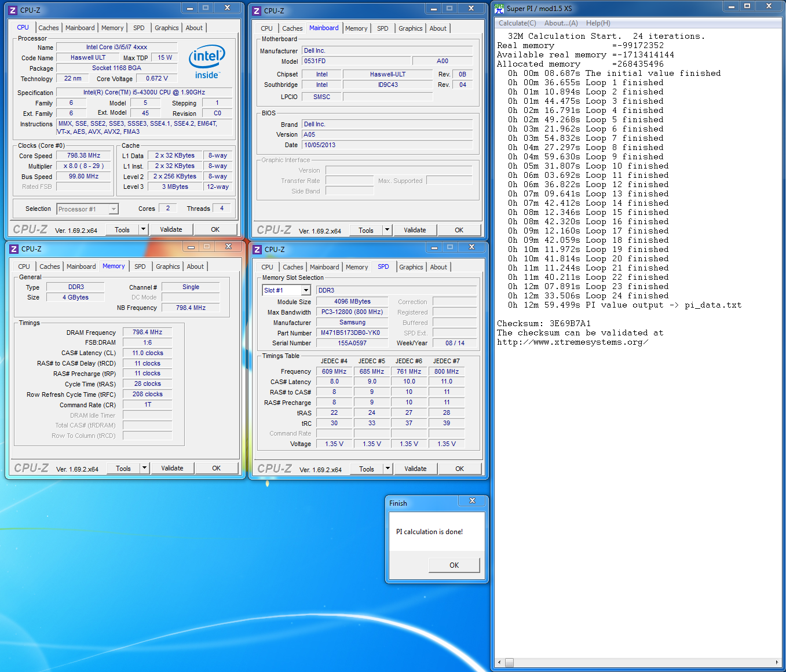Click OK button in SPD window

coord(459,469)
